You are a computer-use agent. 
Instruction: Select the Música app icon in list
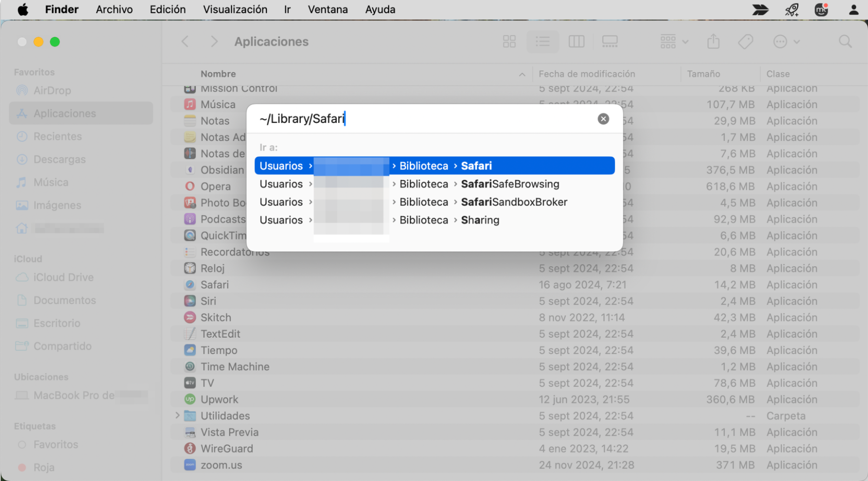(x=190, y=104)
